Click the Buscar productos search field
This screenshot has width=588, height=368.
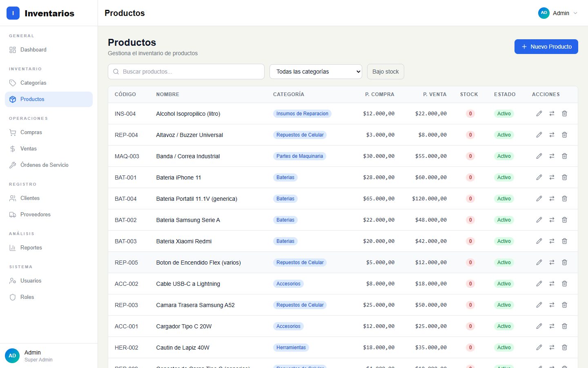pos(186,72)
